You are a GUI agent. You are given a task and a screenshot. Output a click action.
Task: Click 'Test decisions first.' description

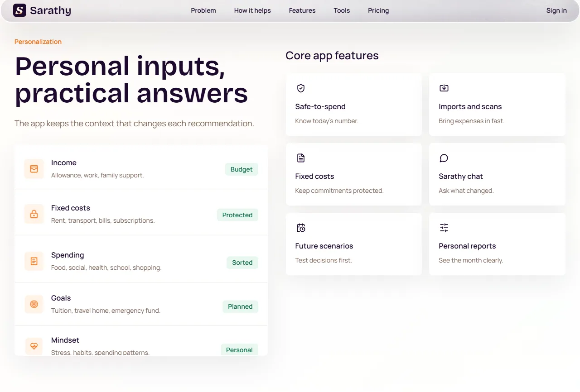pyautogui.click(x=324, y=260)
